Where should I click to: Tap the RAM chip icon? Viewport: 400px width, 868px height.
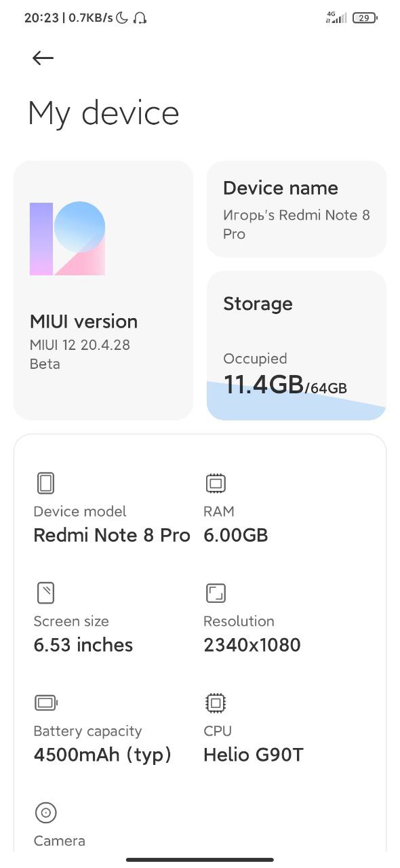click(216, 484)
